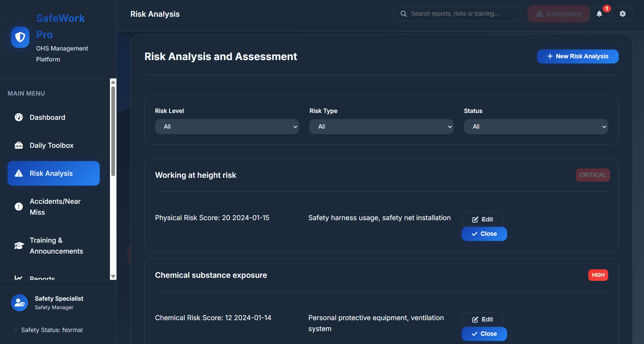Viewport: 644px width, 344px height.
Task: Go to Risk Analysis menu item
Action: pyautogui.click(x=54, y=173)
